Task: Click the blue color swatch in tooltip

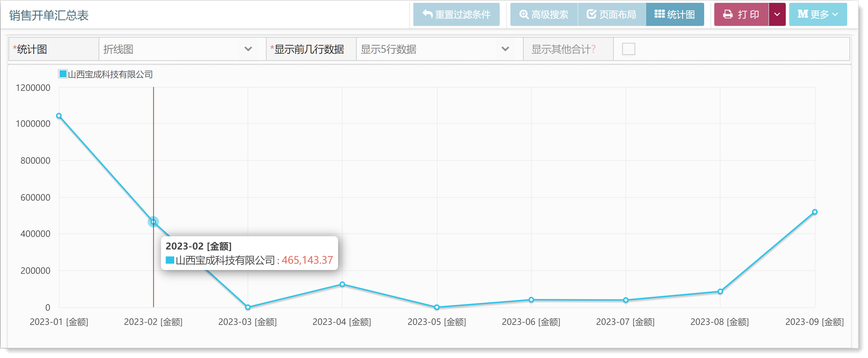Action: (170, 260)
